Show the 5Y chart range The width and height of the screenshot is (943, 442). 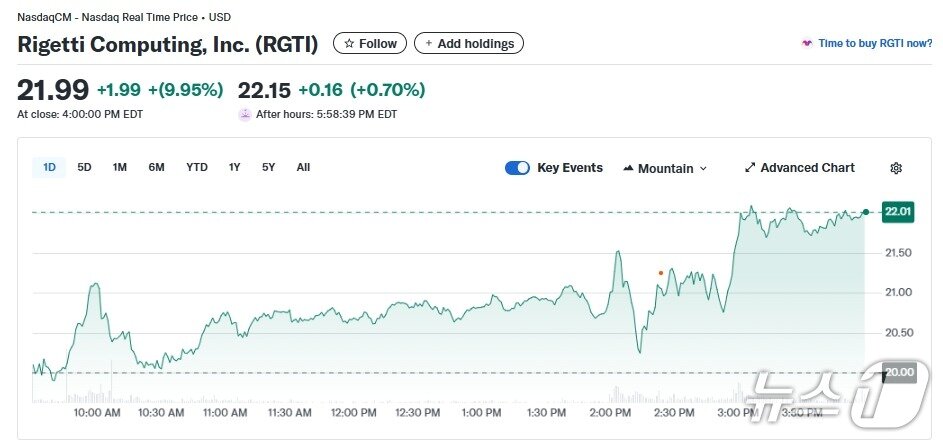[268, 167]
